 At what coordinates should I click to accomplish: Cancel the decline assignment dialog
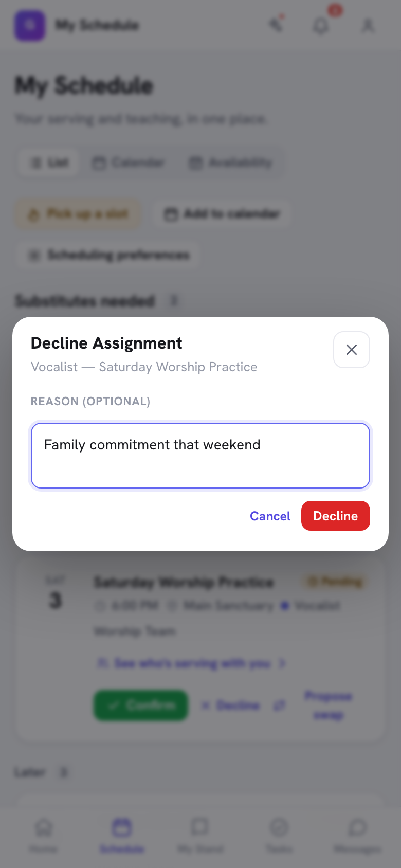point(270,516)
